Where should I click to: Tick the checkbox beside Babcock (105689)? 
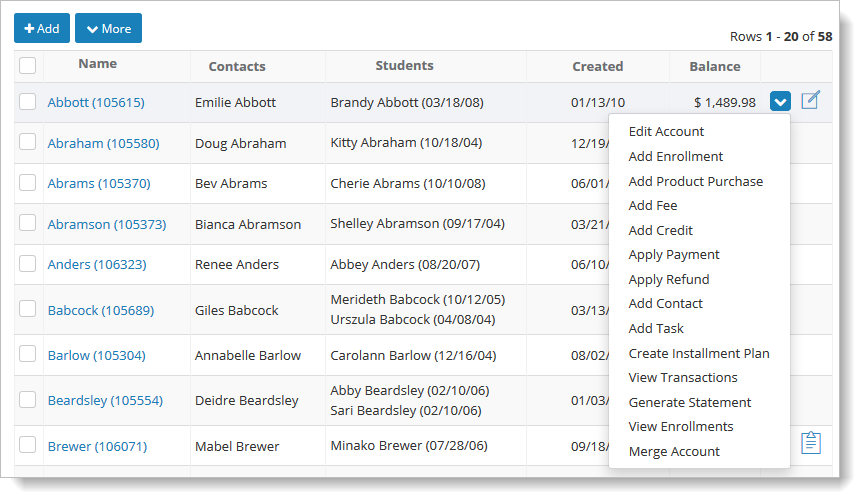coord(28,308)
